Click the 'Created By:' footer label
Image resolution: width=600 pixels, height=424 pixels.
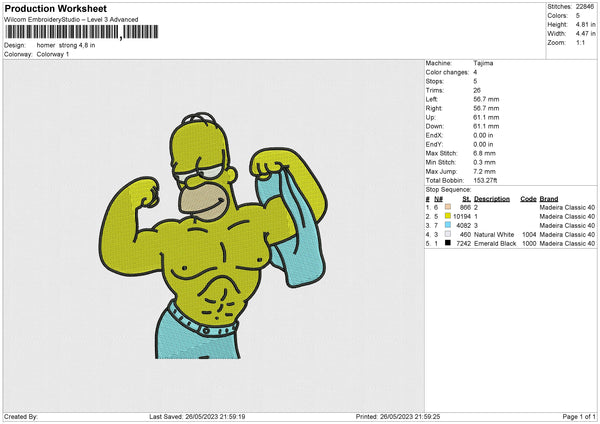(x=21, y=416)
